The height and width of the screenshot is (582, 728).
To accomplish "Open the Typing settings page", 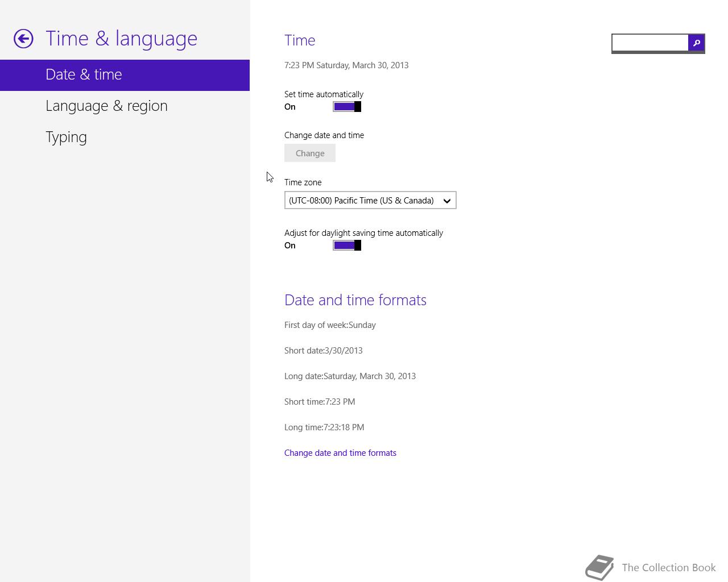I will coord(125,138).
